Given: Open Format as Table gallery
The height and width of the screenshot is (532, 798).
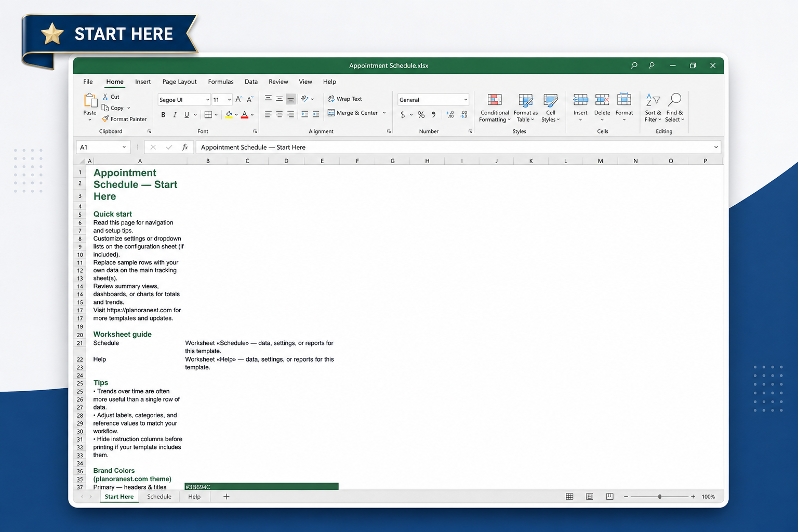Looking at the screenshot, I should (526, 108).
